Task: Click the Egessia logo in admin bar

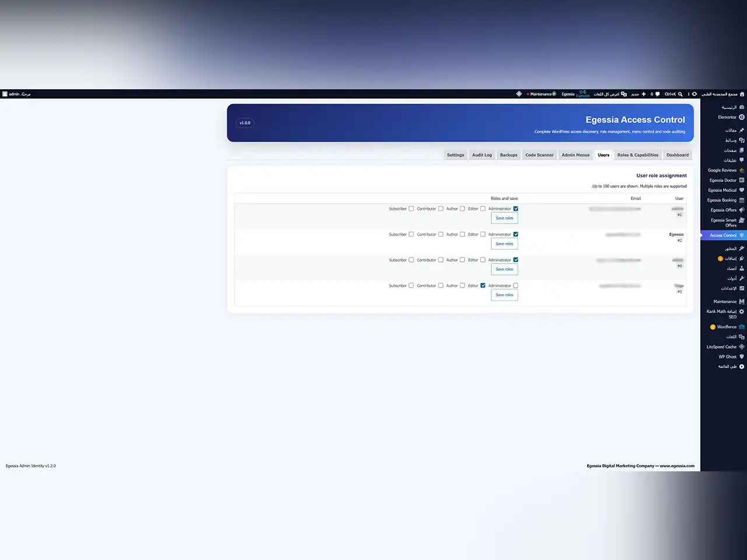Action: pos(583,94)
